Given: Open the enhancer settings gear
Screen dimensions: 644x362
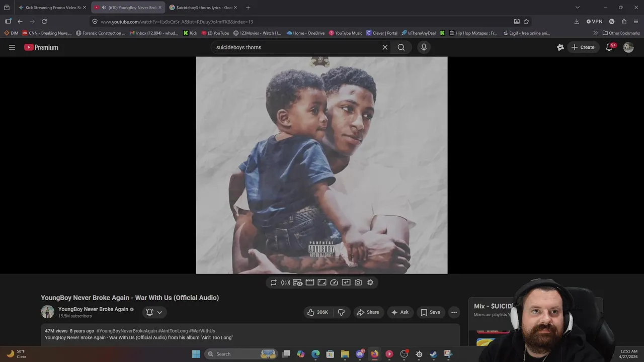Looking at the screenshot, I should tap(370, 283).
